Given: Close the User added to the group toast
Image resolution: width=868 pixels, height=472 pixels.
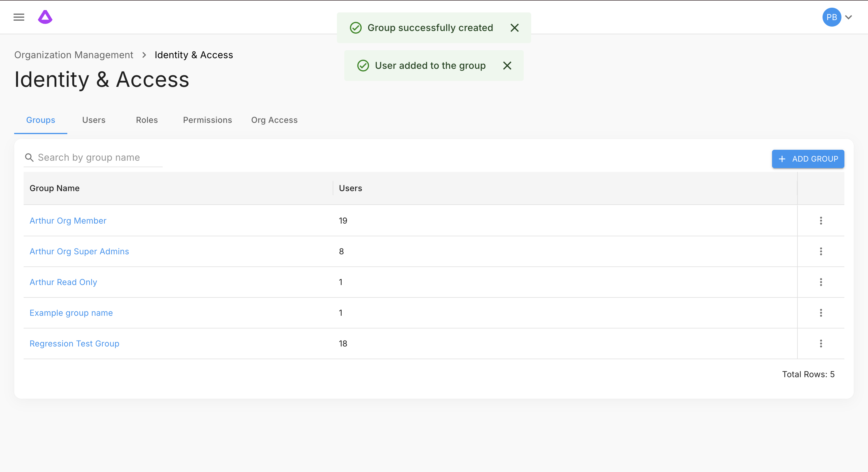Looking at the screenshot, I should [507, 65].
